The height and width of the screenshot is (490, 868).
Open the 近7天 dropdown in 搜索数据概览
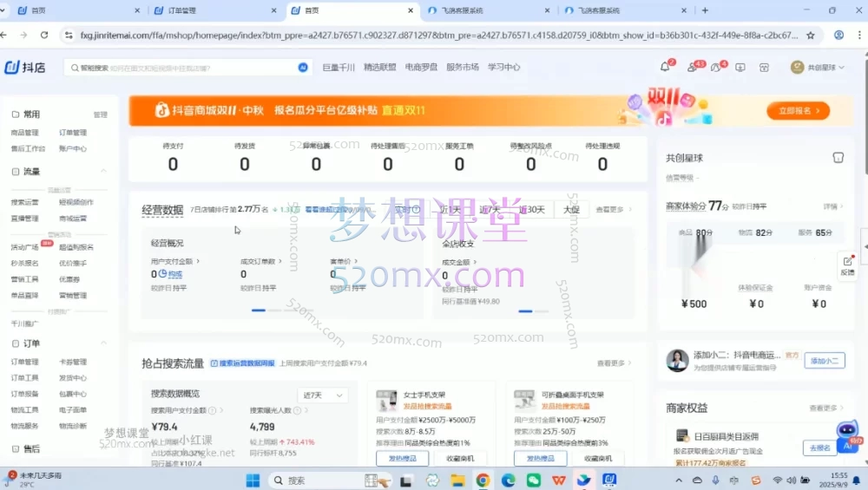[322, 395]
